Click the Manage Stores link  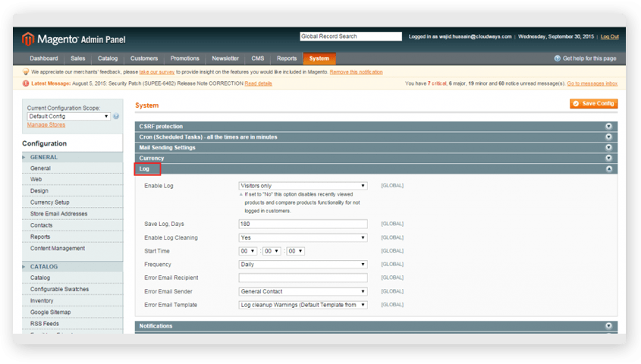(x=46, y=124)
